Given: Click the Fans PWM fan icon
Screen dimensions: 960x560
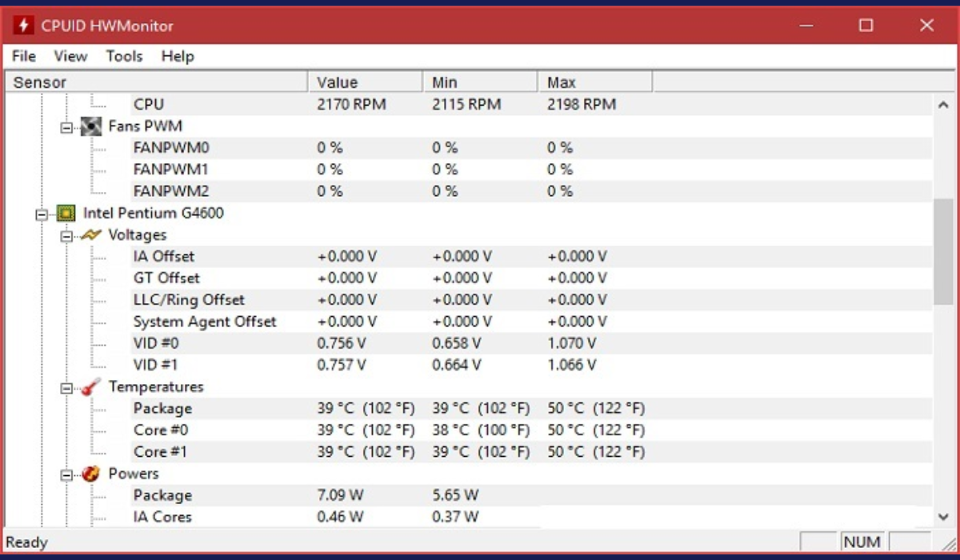Looking at the screenshot, I should (x=91, y=126).
